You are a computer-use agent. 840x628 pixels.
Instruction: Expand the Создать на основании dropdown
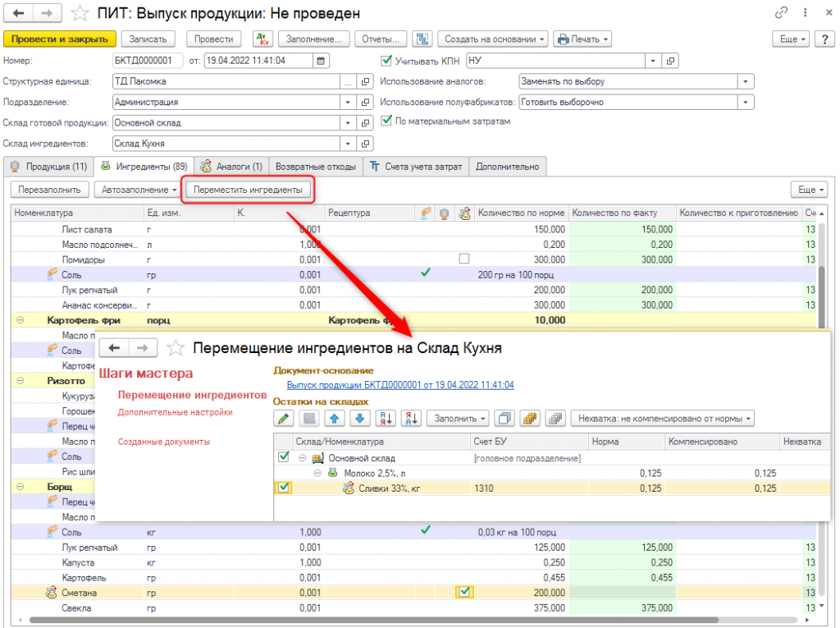[492, 39]
